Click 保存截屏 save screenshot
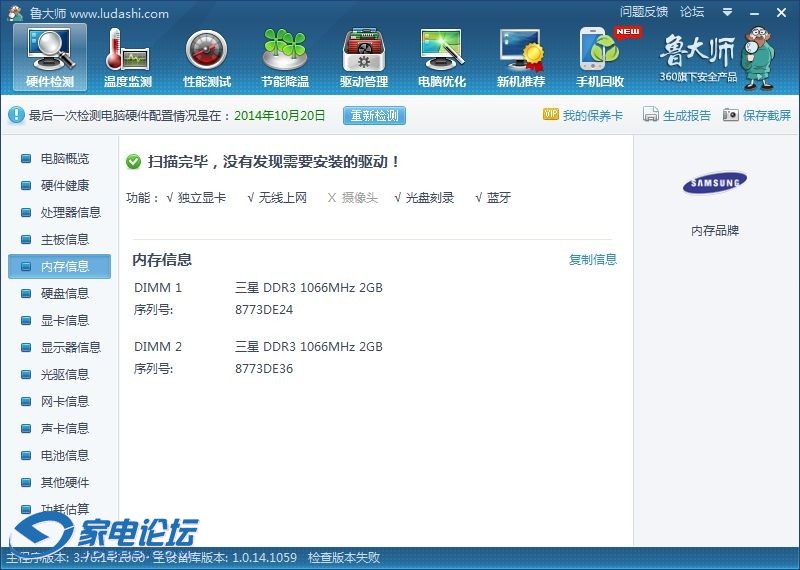The height and width of the screenshot is (570, 800). [x=757, y=115]
